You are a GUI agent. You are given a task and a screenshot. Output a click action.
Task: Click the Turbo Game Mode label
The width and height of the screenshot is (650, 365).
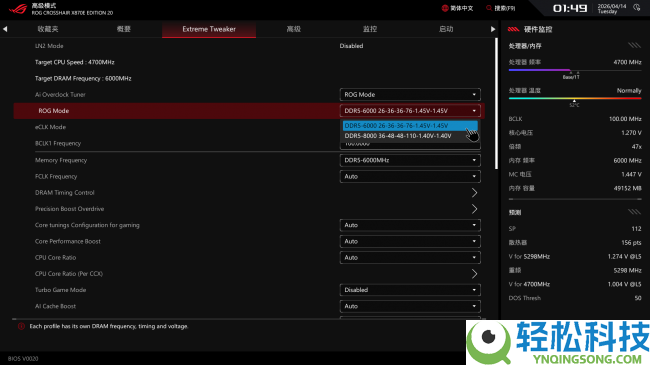[x=61, y=290]
